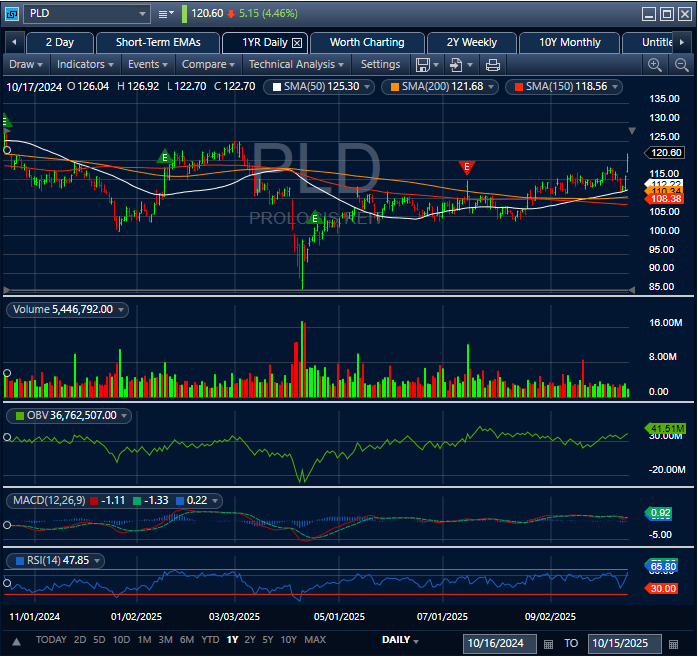This screenshot has height=657, width=698.
Task: Switch to the Worth Charting tab
Action: 367,43
